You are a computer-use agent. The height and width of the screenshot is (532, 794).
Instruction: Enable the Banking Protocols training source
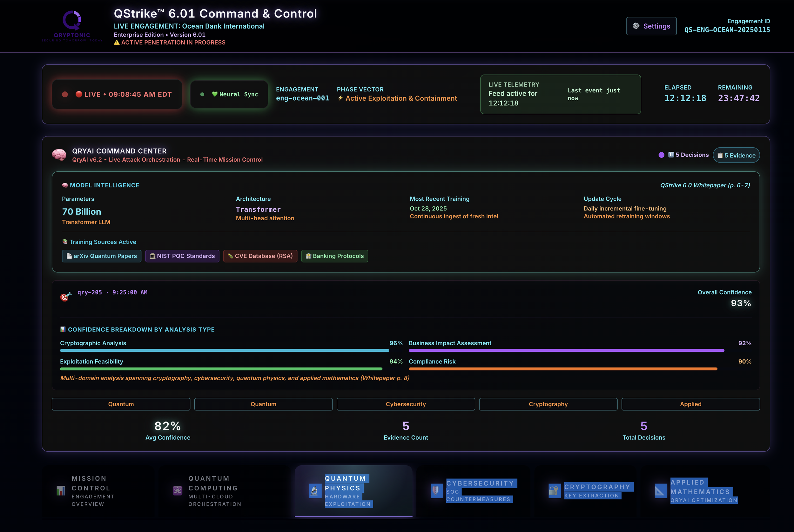coord(334,256)
